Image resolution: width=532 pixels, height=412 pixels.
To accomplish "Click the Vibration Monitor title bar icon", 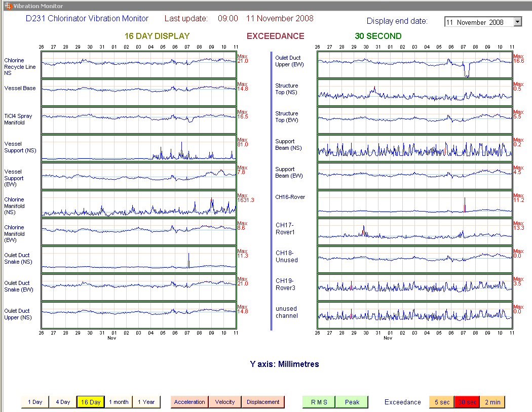I will (8, 6).
